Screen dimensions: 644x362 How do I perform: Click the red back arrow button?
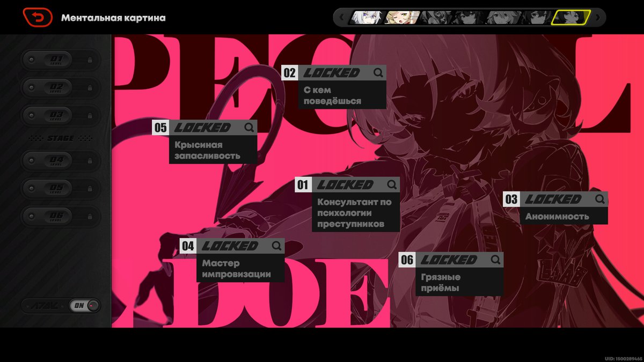[x=38, y=18]
